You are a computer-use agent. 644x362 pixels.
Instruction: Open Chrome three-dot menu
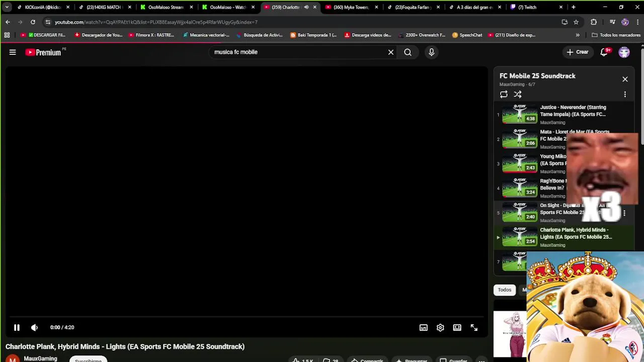tap(638, 22)
